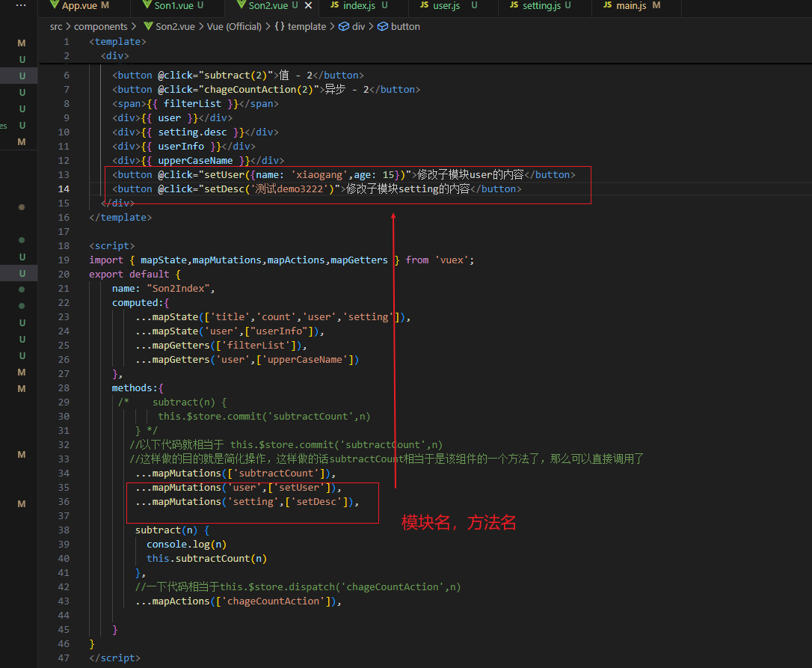Click setting.desc interpolation on line 10

point(192,132)
